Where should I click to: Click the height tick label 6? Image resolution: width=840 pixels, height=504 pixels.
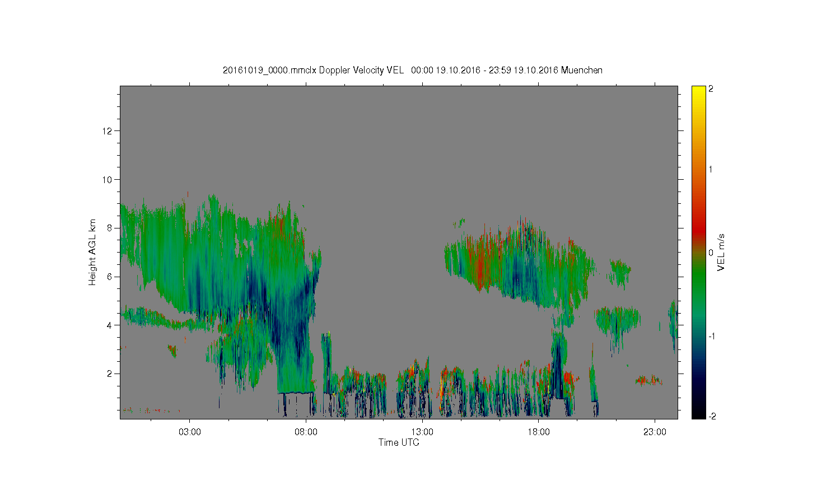click(x=110, y=277)
